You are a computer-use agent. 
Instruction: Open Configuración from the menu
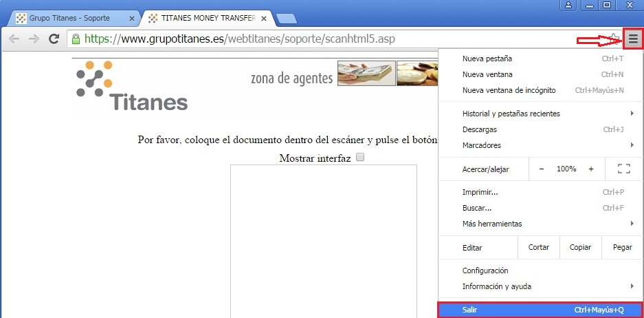(x=540, y=271)
